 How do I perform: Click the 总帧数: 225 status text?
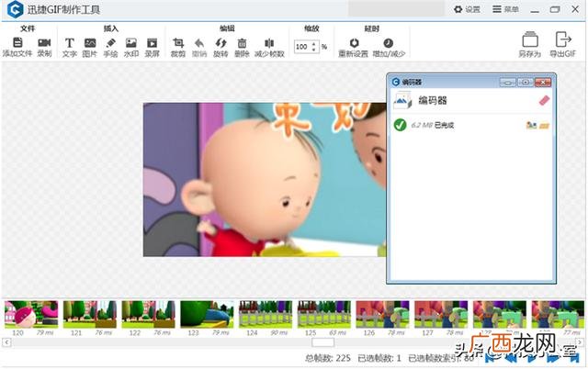point(328,358)
